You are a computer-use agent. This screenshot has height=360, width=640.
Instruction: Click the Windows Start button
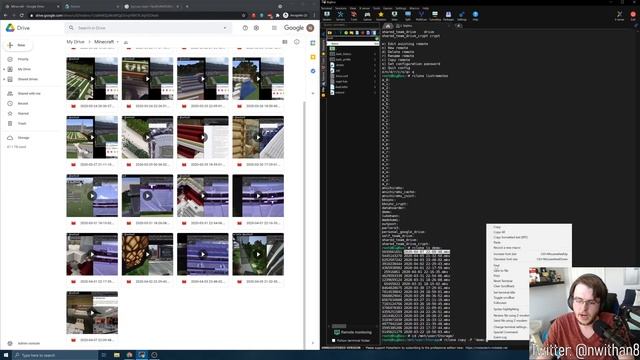pos(6,355)
